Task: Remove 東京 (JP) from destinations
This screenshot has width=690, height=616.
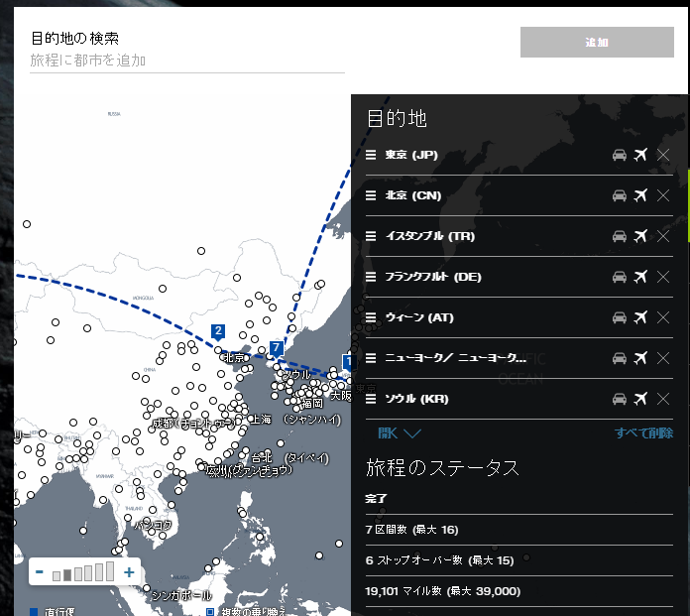Action: (x=663, y=155)
